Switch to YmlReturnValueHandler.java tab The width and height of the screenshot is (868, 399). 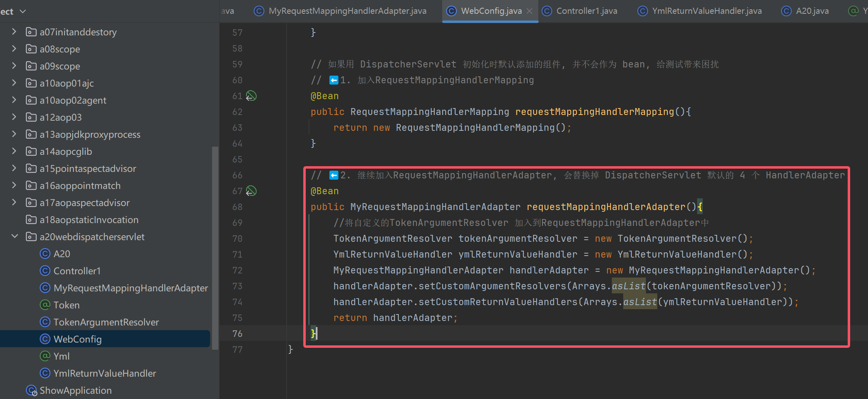(x=700, y=11)
